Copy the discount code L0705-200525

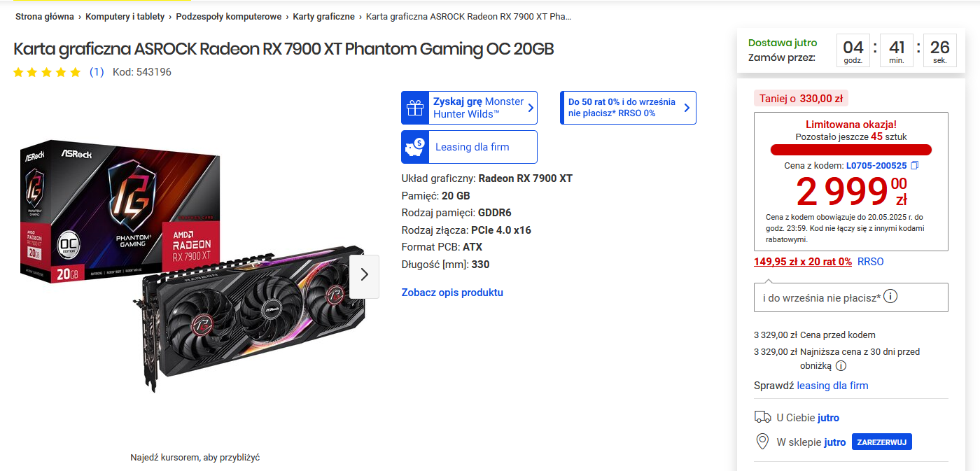[914, 166]
